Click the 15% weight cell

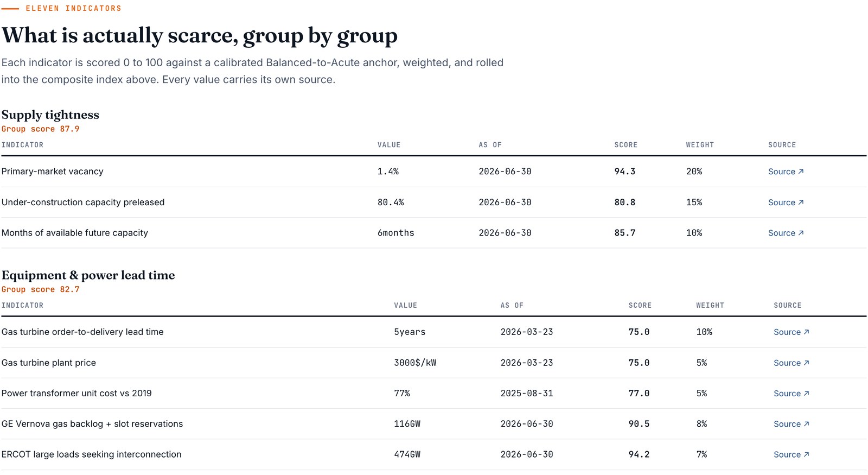click(694, 202)
